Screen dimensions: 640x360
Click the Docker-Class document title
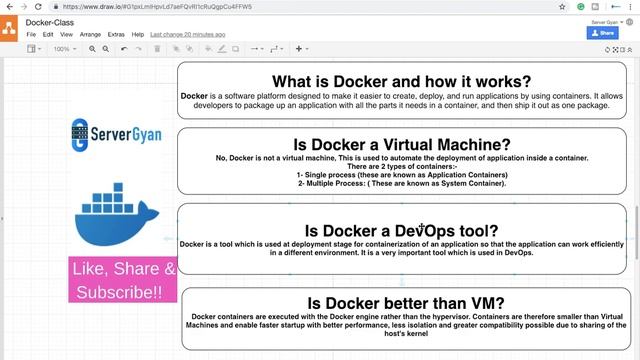(50, 23)
